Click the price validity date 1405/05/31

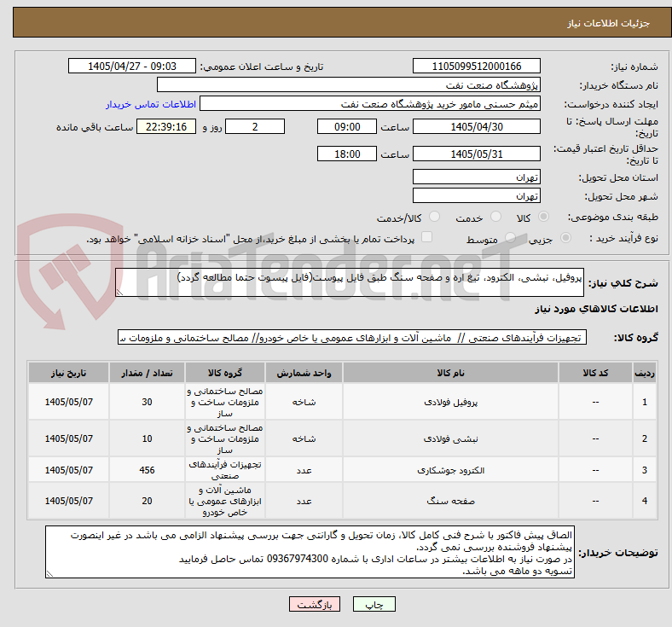click(476, 154)
